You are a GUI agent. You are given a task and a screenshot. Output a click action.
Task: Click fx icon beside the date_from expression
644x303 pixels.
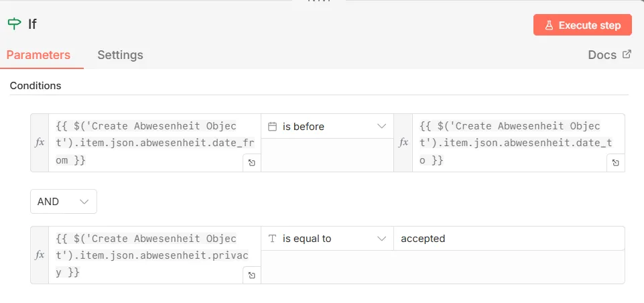point(40,143)
